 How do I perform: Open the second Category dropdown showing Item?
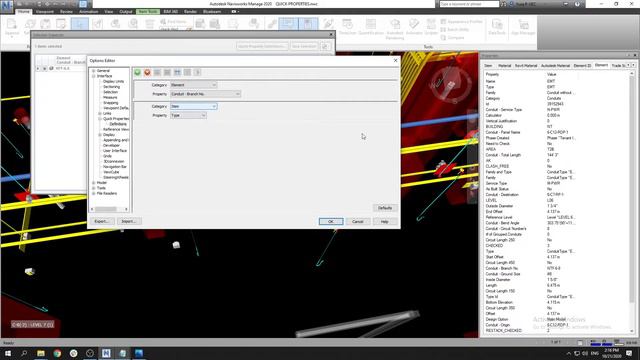pos(193,106)
